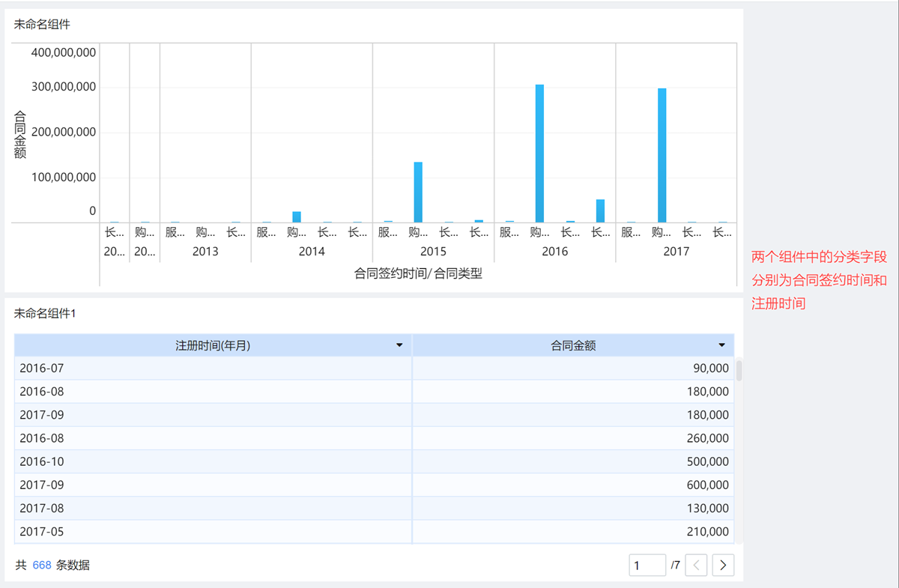
Task: Click the 210,000 amount cell
Action: coord(573,532)
